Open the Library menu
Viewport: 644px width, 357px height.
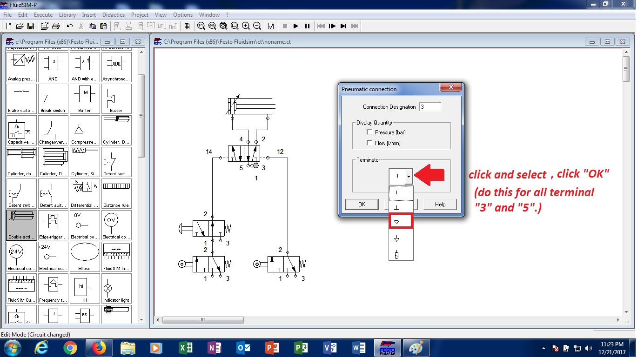67,15
